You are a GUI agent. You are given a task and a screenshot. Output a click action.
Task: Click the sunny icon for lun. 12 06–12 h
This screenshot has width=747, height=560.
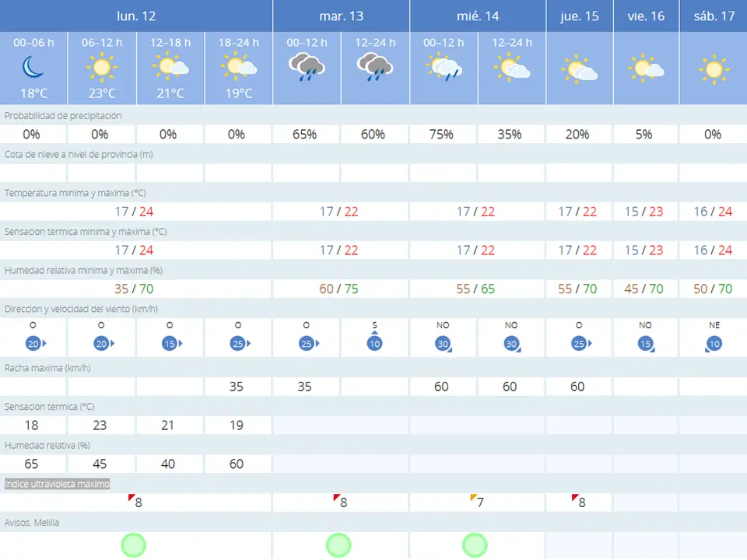coord(101,68)
